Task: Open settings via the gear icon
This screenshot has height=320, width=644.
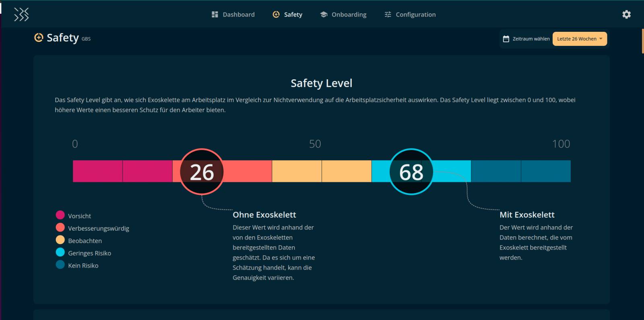Action: [x=626, y=14]
